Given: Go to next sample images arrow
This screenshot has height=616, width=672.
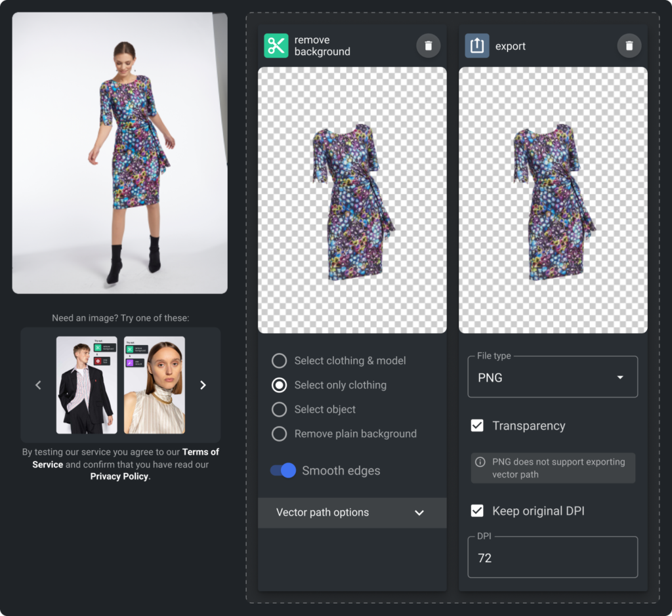Looking at the screenshot, I should point(203,385).
